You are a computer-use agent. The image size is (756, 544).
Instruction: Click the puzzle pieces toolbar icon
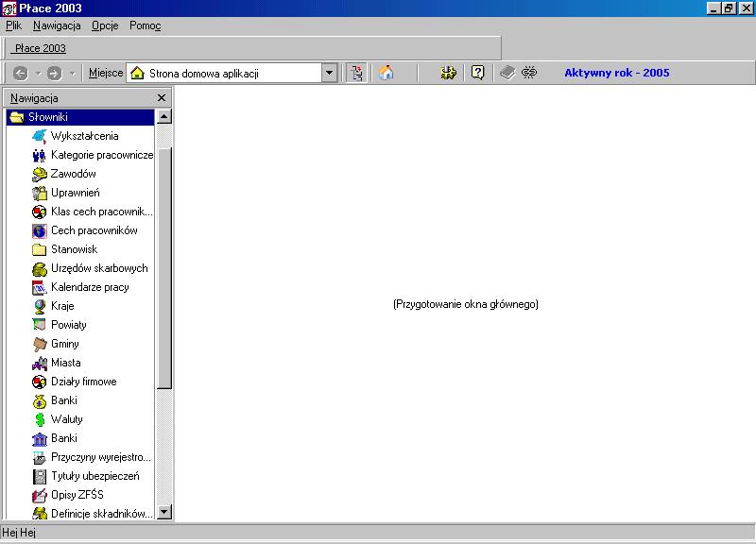[x=448, y=73]
